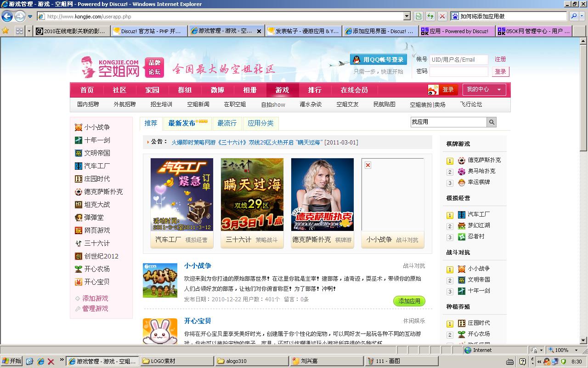Click the 帐号 UID/用户名/Email input field
The width and height of the screenshot is (588, 368).
tap(458, 60)
